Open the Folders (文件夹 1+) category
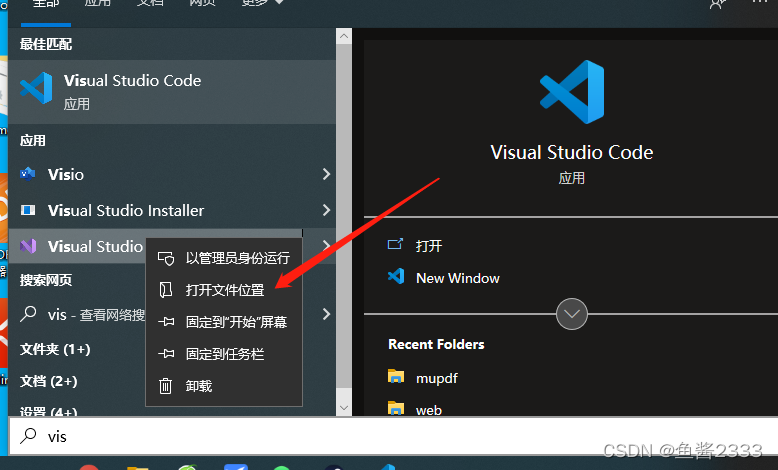This screenshot has width=778, height=470. pyautogui.click(x=55, y=349)
